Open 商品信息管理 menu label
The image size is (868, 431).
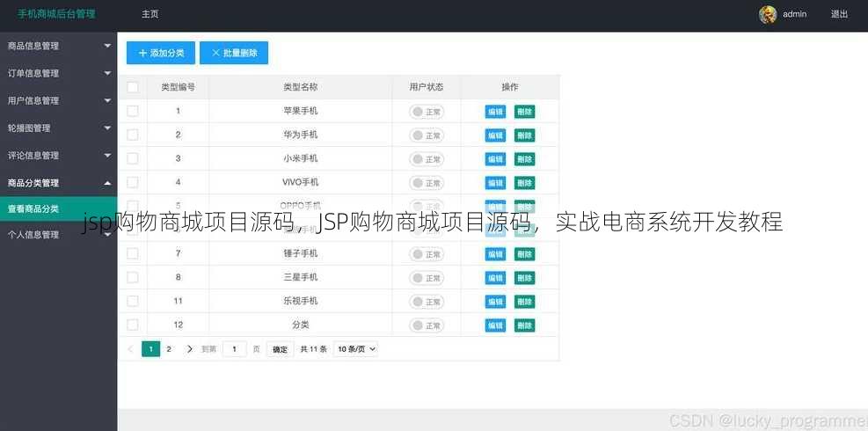pos(33,46)
